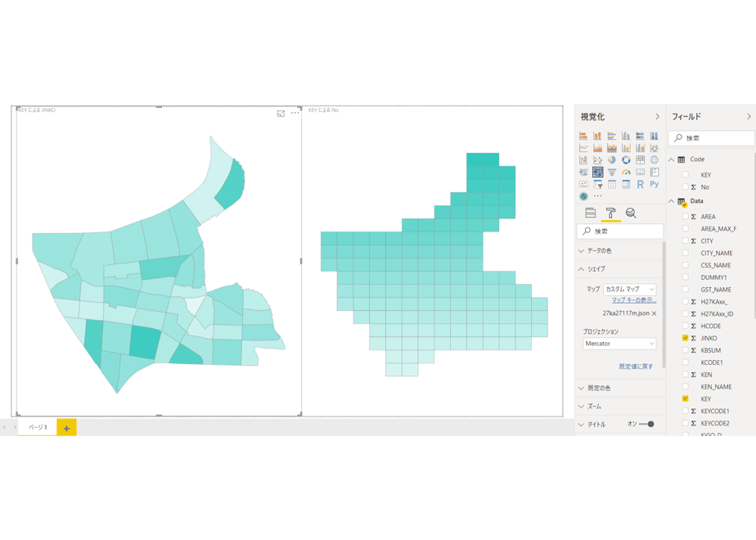Turn off the タイトル toggle
Screen dimensions: 756x540
(646, 425)
